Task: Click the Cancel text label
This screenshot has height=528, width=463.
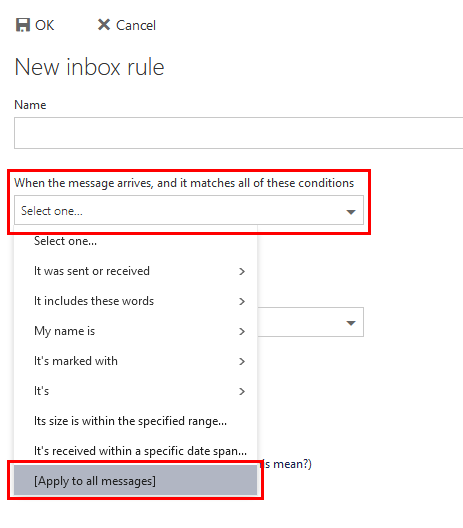Action: 136,25
